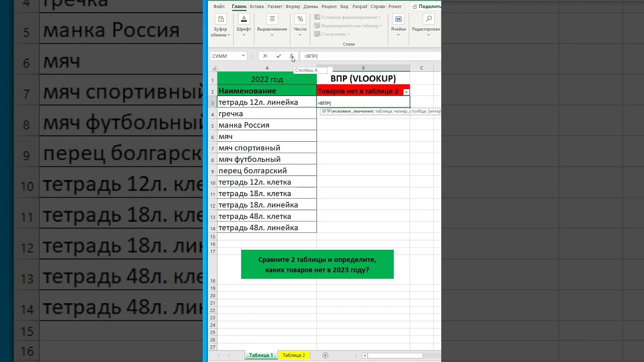Switch to the Справка ribbon tab
Image resolution: width=644 pixels, height=362 pixels.
click(x=378, y=7)
